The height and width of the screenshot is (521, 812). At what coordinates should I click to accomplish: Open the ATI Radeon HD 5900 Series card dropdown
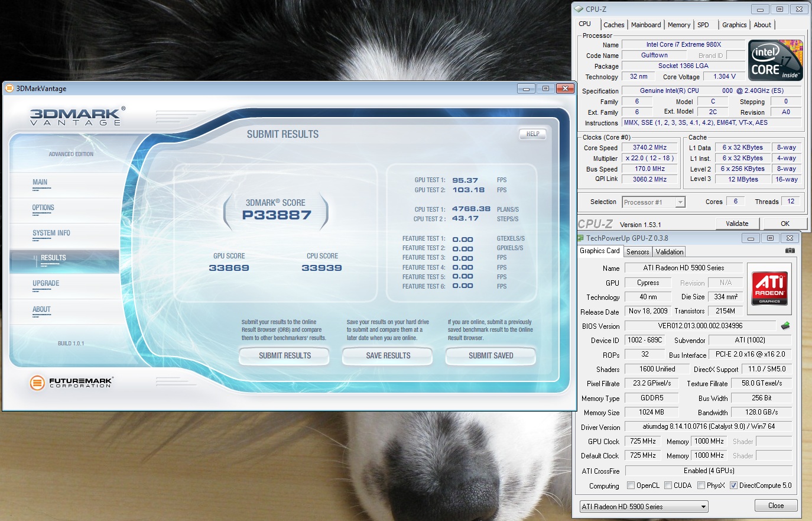click(644, 507)
